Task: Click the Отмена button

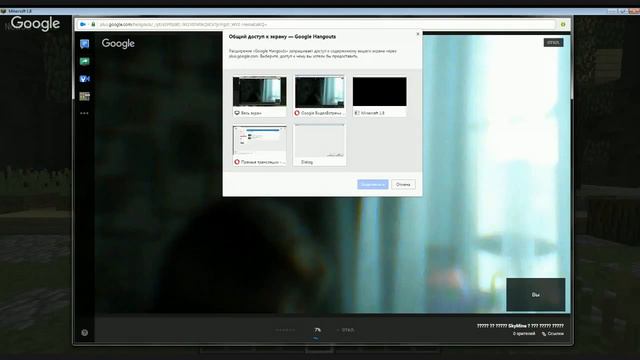Action: (403, 184)
